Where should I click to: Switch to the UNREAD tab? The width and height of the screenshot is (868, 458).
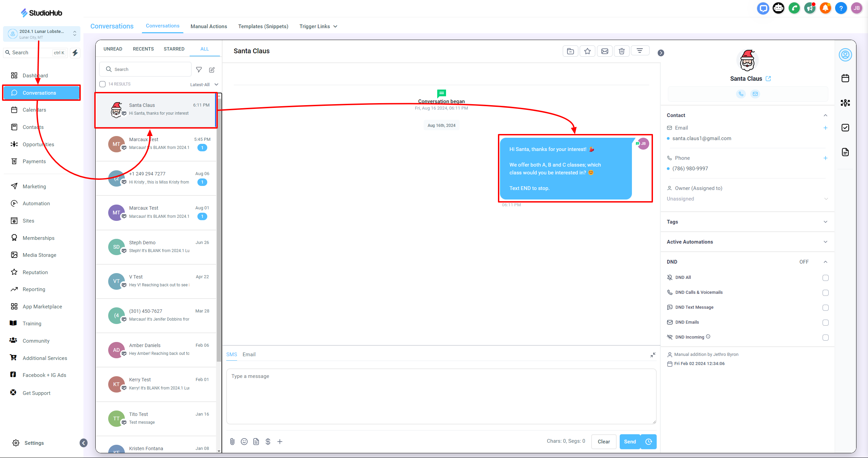[x=113, y=49]
